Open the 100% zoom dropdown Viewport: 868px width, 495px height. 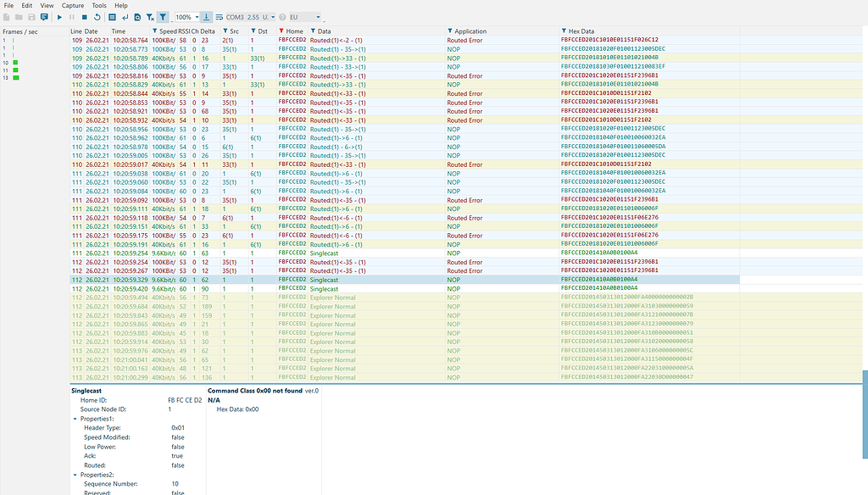[x=186, y=17]
